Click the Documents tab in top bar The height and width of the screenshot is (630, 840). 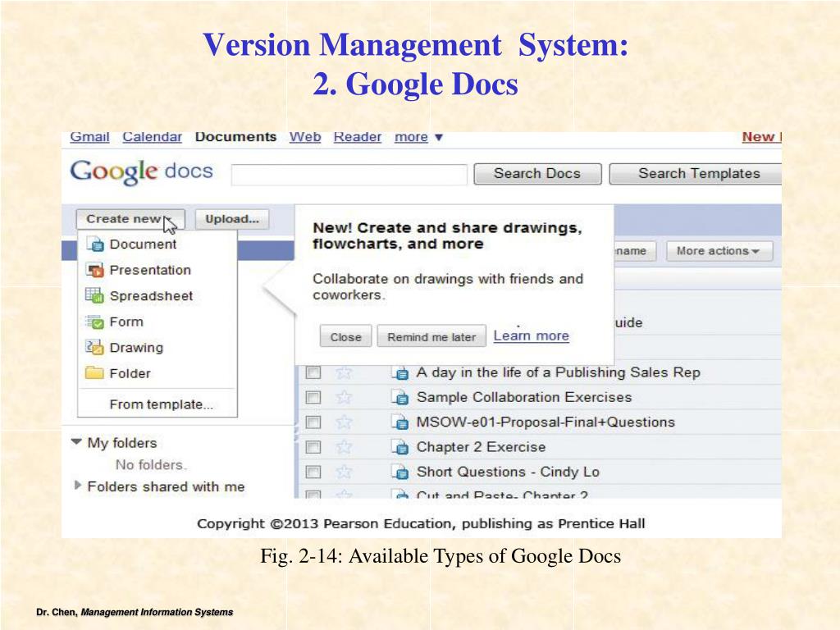235,137
